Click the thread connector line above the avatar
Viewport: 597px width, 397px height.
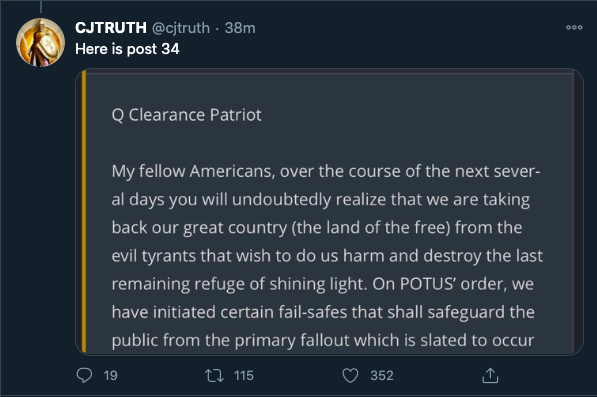[x=41, y=6]
